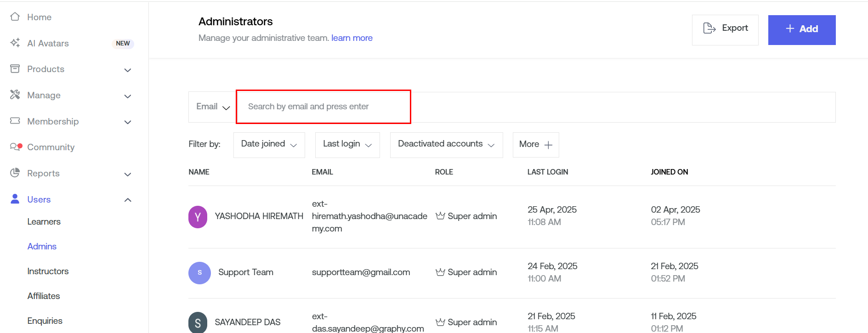868x333 pixels.
Task: Open the Learners page
Action: coord(44,222)
